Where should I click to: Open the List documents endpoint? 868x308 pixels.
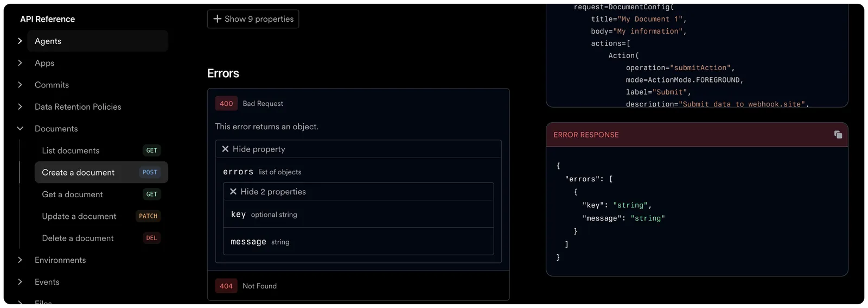click(101, 150)
